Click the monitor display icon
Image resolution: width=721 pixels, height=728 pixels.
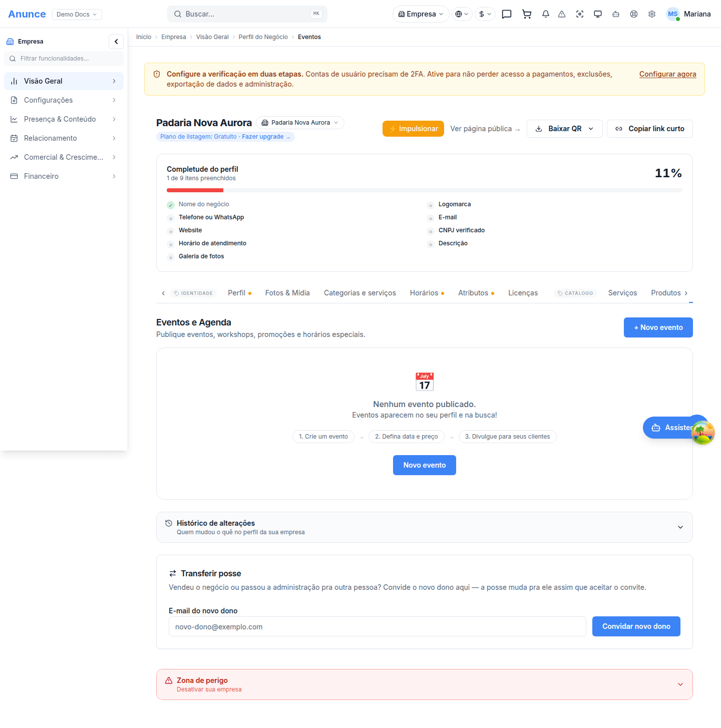click(x=598, y=14)
